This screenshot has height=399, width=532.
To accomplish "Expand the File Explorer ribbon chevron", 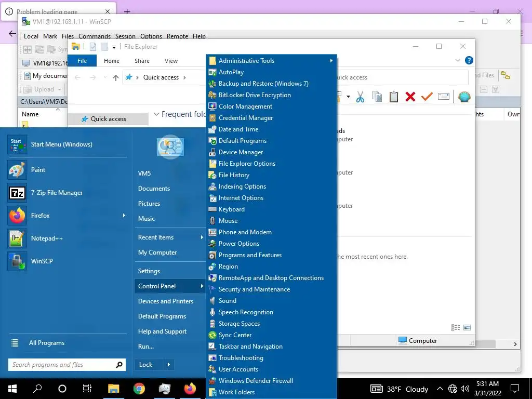I will pyautogui.click(x=457, y=60).
